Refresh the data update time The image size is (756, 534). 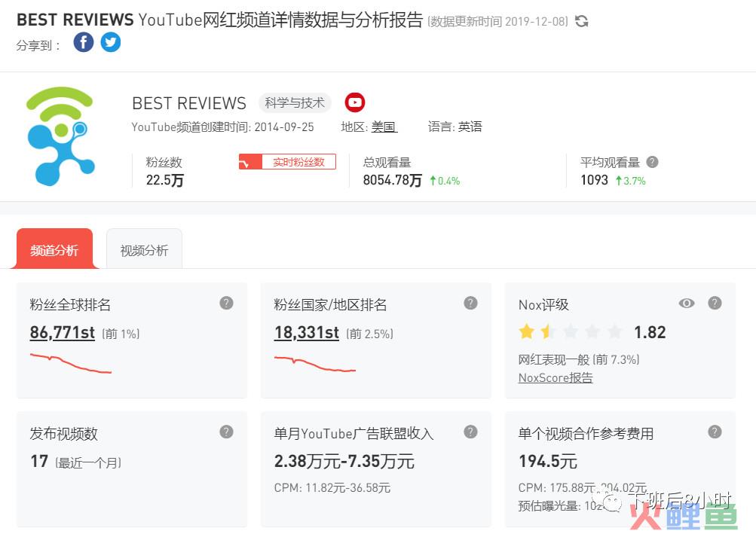pos(581,21)
